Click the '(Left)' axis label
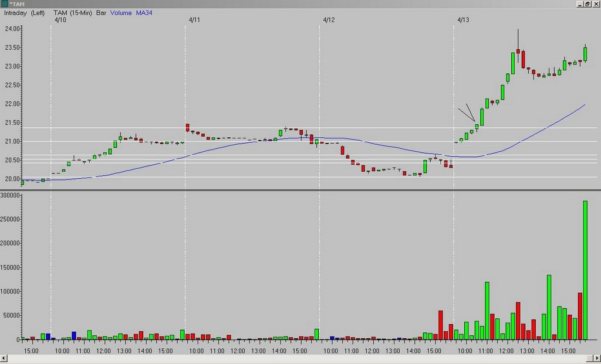Screen dimensions: 601x364 click(38, 13)
